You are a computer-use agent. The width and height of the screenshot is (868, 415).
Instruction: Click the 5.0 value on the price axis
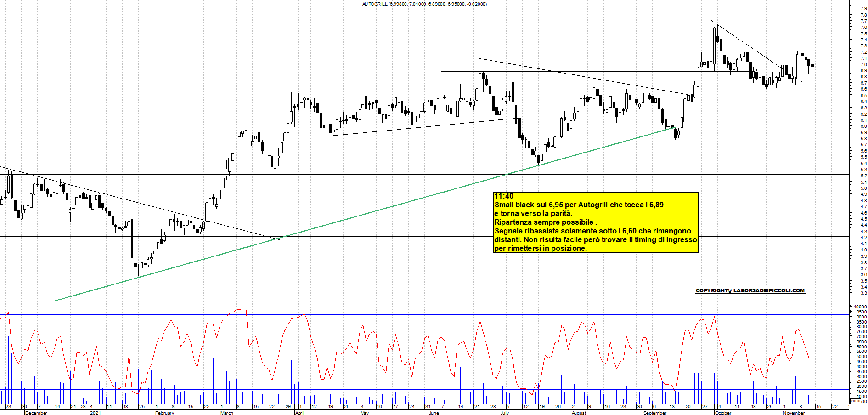point(863,188)
